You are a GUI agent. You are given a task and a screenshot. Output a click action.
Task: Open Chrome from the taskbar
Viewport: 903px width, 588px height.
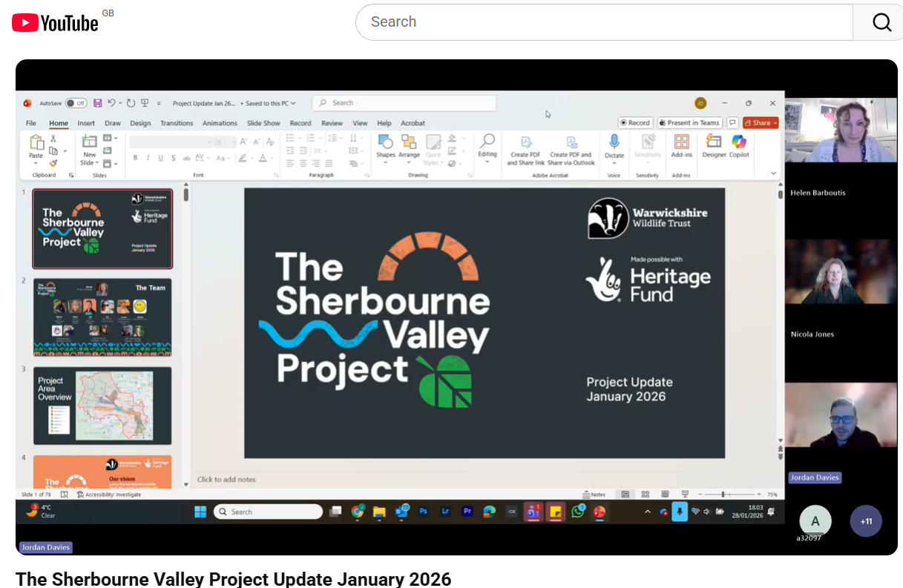point(358,512)
